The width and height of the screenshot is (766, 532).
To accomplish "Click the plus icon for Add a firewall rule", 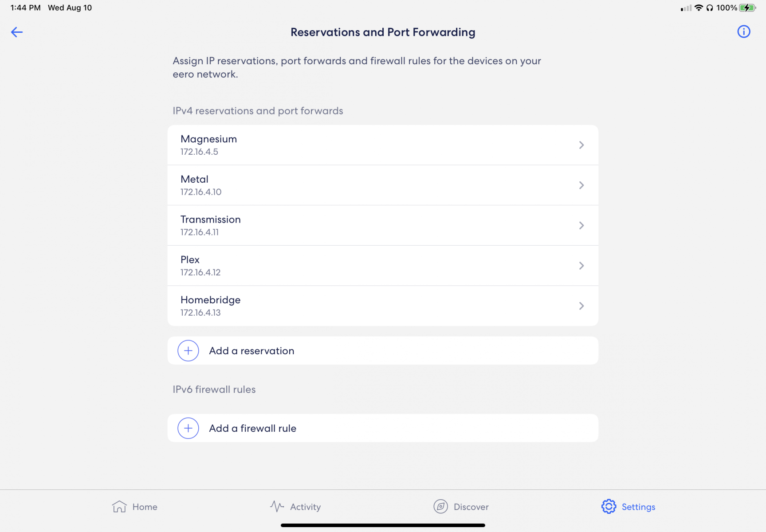I will pos(188,428).
